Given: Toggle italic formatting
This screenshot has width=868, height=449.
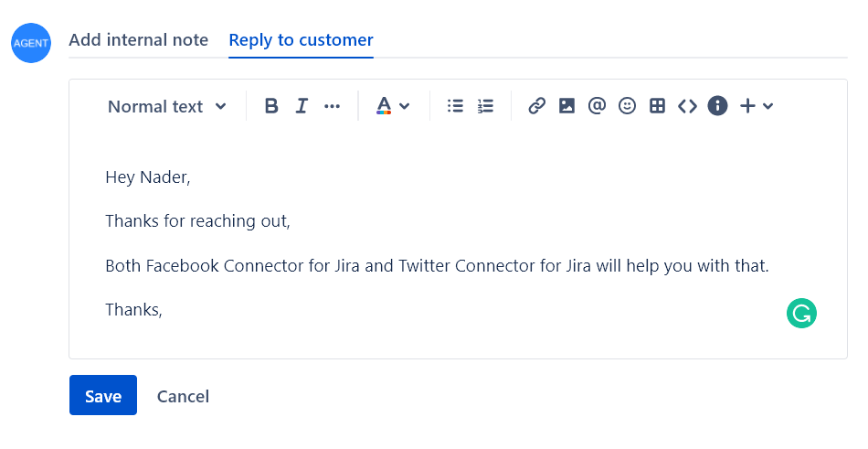Looking at the screenshot, I should [302, 106].
